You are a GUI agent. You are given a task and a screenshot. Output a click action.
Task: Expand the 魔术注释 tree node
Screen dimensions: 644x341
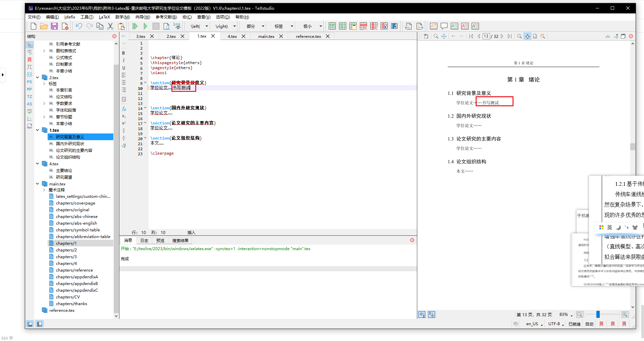44,190
